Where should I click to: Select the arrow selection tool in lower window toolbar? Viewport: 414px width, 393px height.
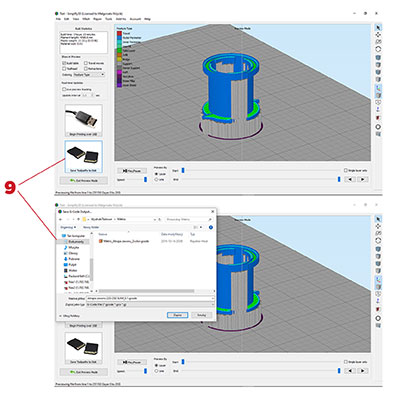[378, 219]
